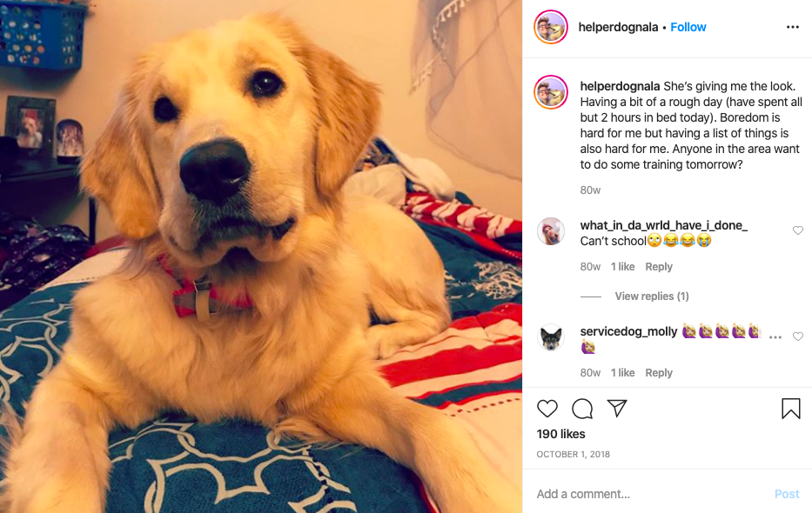The width and height of the screenshot is (812, 513).
Task: Open post options three-dot menu
Action: [792, 27]
